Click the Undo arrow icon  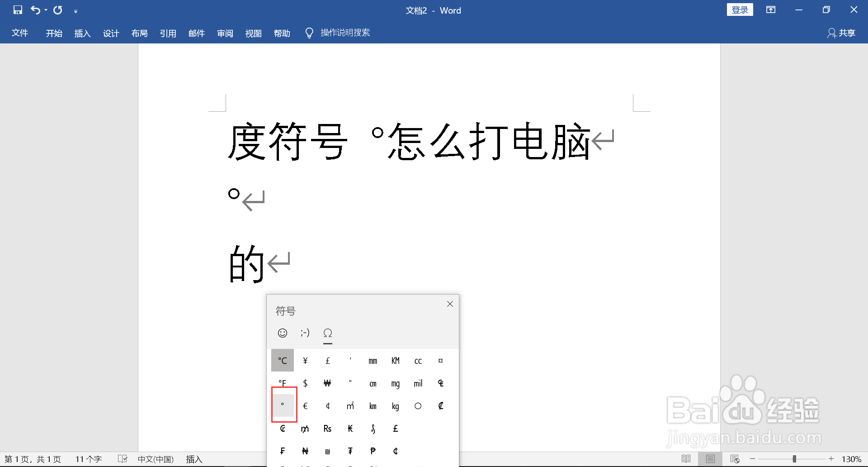34,10
